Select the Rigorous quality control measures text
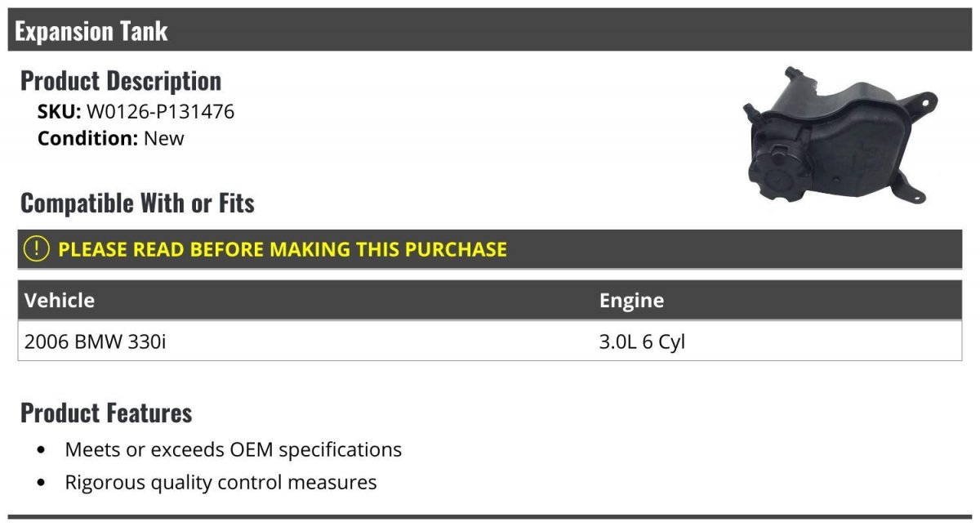The image size is (980, 527). [220, 482]
